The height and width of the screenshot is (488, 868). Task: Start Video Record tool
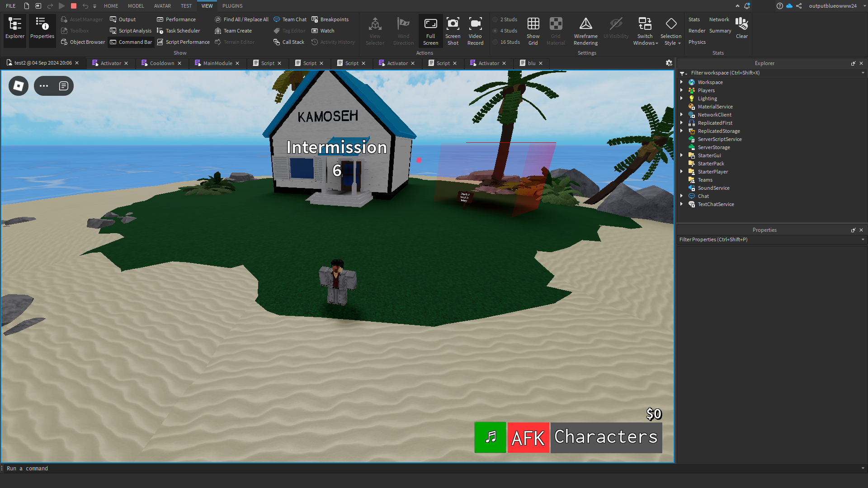475,31
